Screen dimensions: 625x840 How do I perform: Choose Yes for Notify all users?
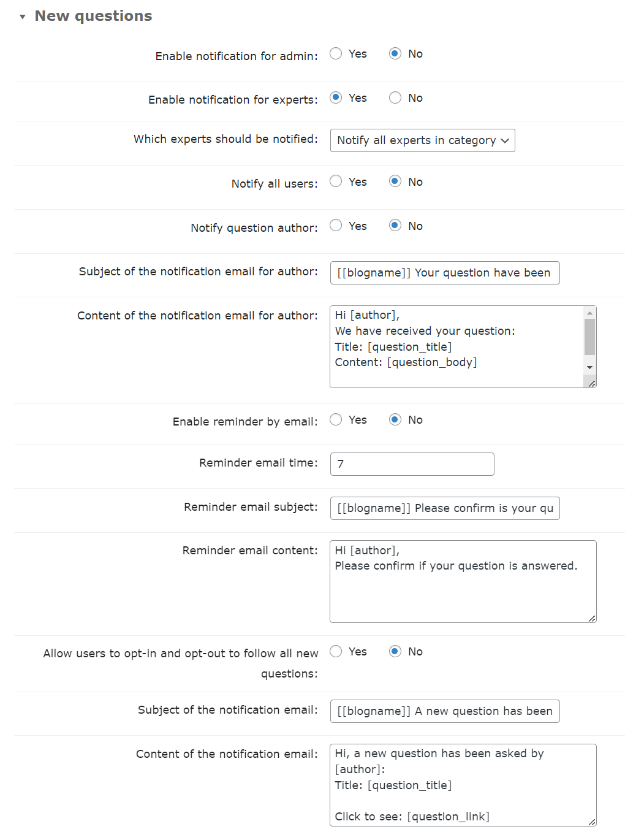point(336,181)
